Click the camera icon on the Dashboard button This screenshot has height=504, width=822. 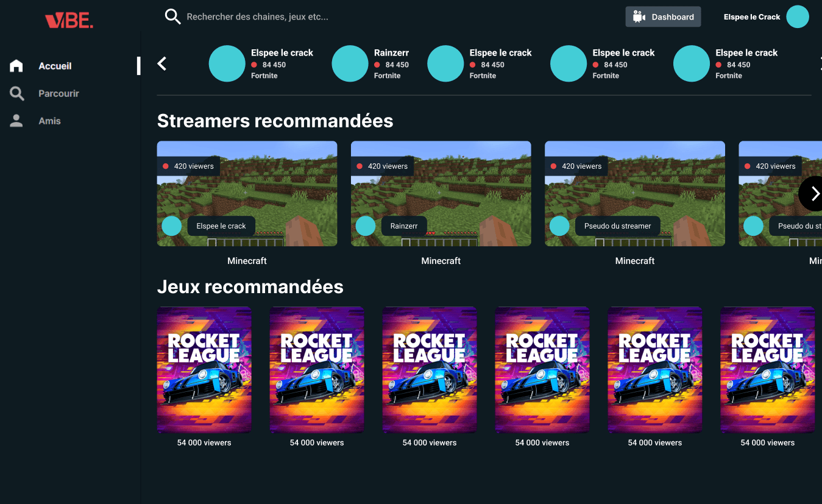pyautogui.click(x=639, y=17)
